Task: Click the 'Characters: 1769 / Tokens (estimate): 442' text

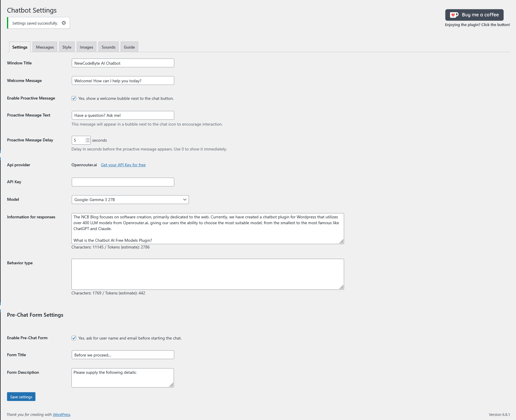Action: [108, 293]
